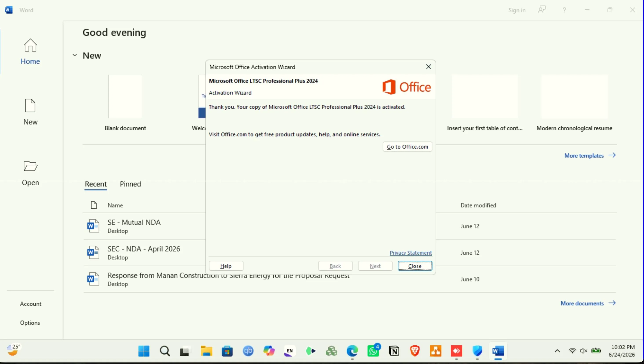Image resolution: width=644 pixels, height=364 pixels.
Task: Click the blue shield taskbar icon
Action: tap(477, 351)
